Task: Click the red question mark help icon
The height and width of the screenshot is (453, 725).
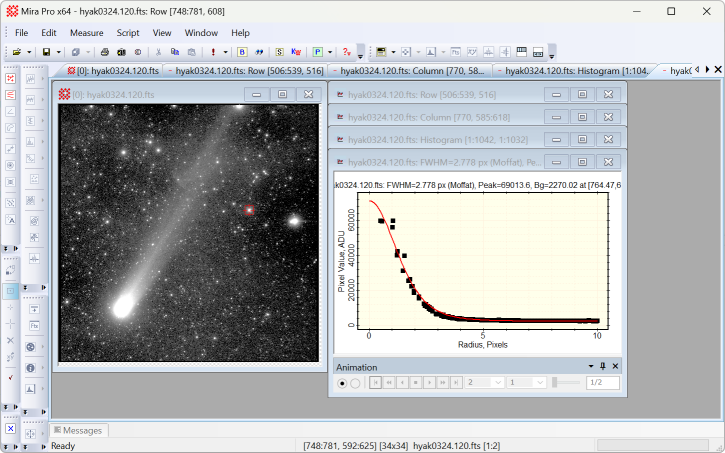Action: pyautogui.click(x=346, y=51)
